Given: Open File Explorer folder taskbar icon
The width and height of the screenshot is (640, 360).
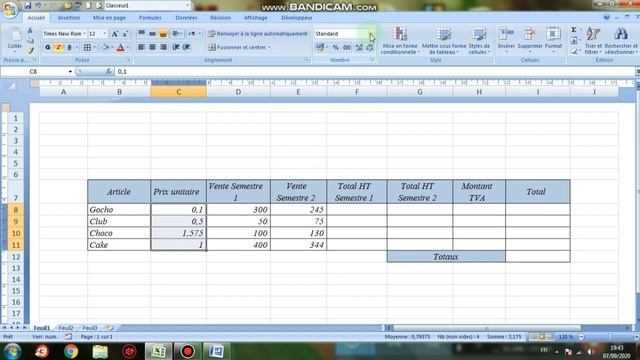Looking at the screenshot, I should click(x=100, y=351).
